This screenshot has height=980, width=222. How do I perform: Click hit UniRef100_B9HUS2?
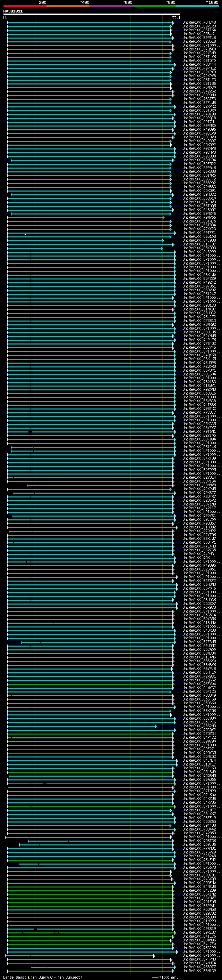coord(199,194)
